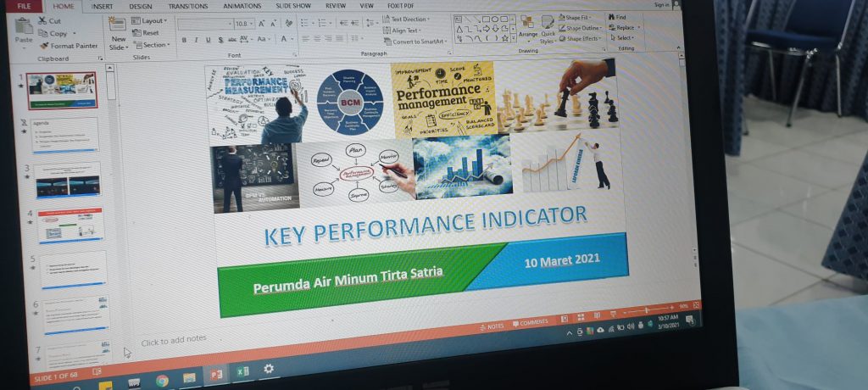Open the font size dropdown
This screenshot has width=868, height=390.
pos(253,24)
